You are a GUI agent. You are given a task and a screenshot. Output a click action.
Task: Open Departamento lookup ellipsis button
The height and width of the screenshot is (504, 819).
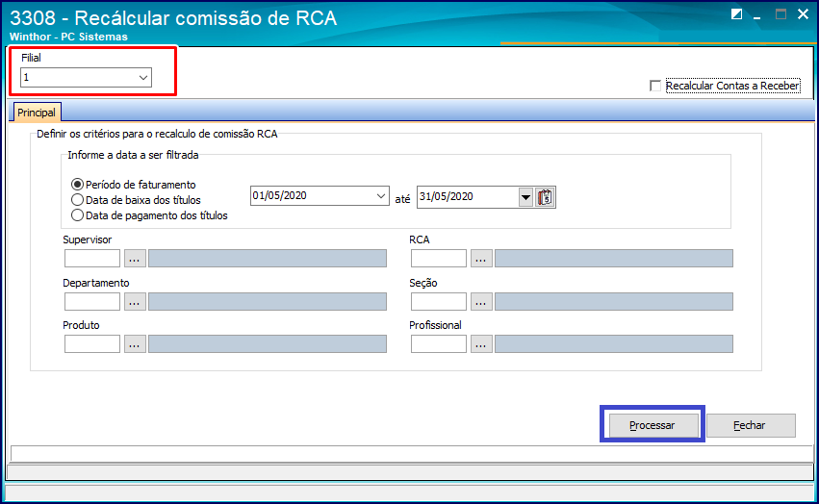[x=135, y=302]
